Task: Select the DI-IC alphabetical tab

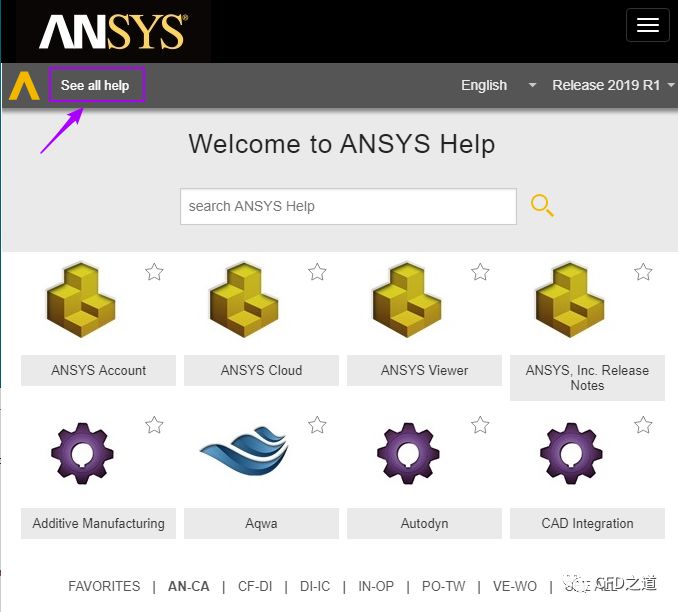Action: (x=315, y=586)
